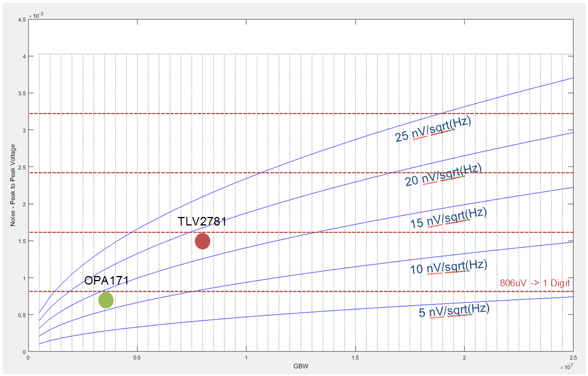
Task: Click the y-axis tick value 4.5
Action: [x=22, y=19]
